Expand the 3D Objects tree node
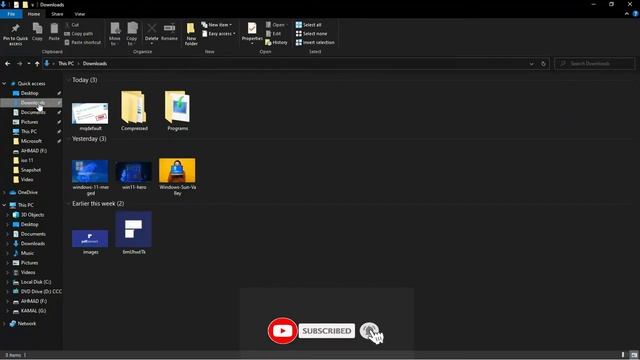Viewport: 640px width, 360px height. pos(7,215)
